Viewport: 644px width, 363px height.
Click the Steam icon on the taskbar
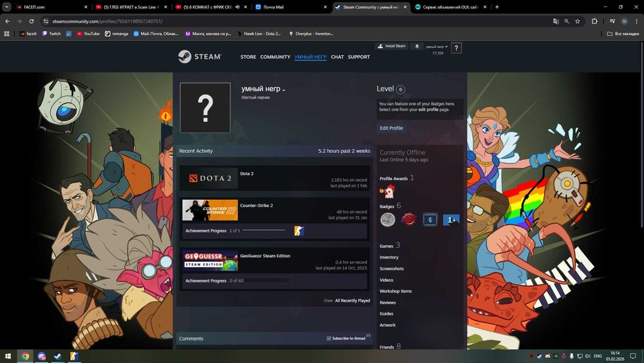pyautogui.click(x=57, y=356)
